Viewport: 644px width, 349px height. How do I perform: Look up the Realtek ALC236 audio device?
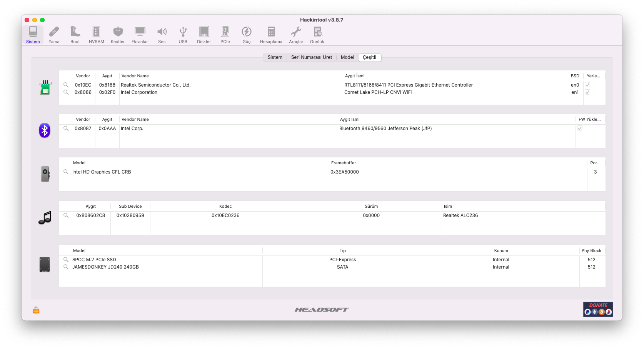pos(66,215)
